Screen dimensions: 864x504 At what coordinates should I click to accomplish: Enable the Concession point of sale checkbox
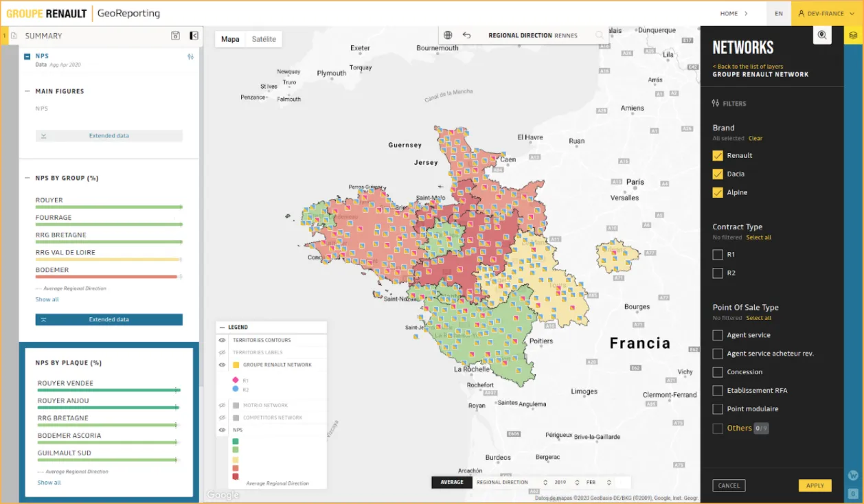tap(718, 372)
